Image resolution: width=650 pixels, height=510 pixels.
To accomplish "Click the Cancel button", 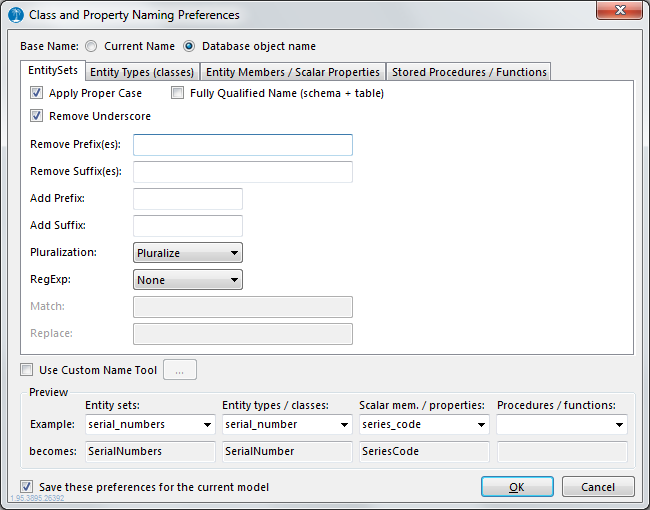I will coord(598,487).
